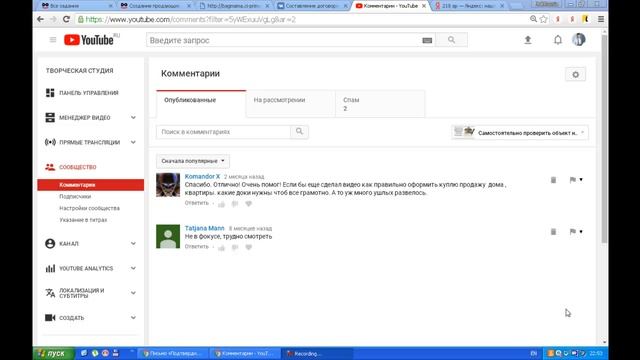Open Указание в титрах in sidebar
The height and width of the screenshot is (360, 640).
(83, 220)
